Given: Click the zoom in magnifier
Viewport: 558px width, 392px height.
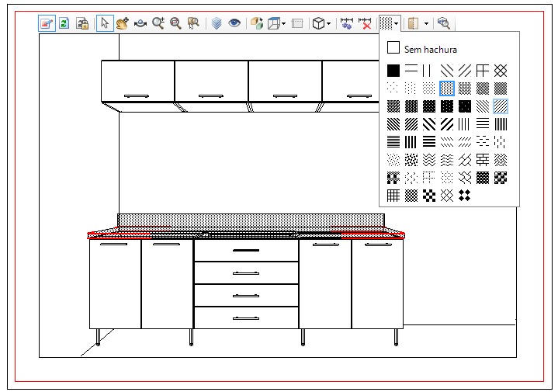Looking at the screenshot, I should (158, 23).
